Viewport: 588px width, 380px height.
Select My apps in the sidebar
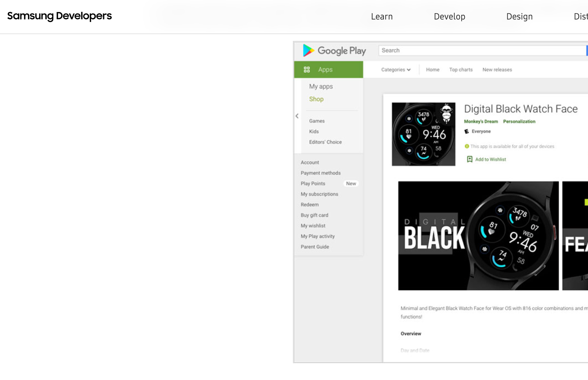[321, 87]
